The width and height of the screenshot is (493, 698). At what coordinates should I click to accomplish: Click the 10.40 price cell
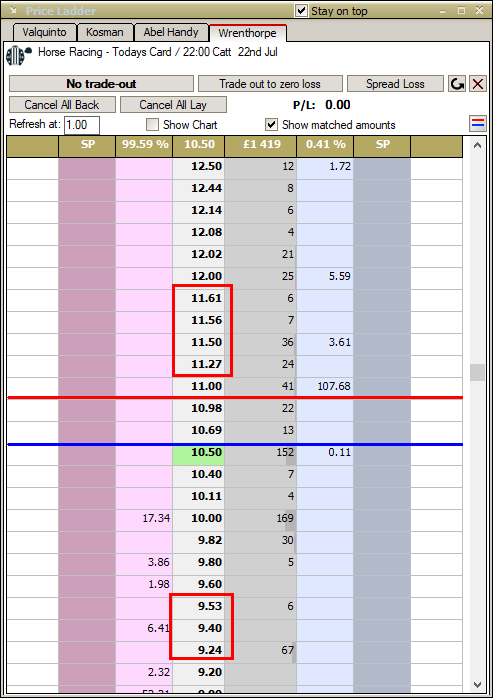[x=199, y=475]
